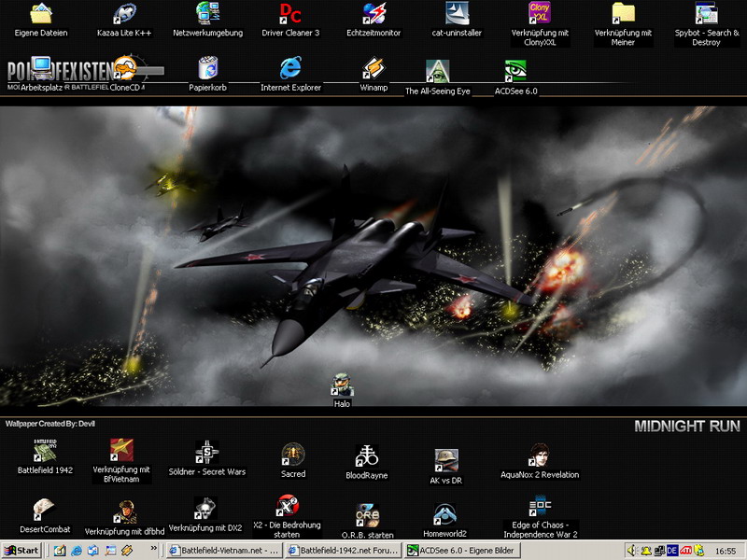Select the cat-uninstaller desktop icon
The image size is (747, 560).
[x=457, y=14]
